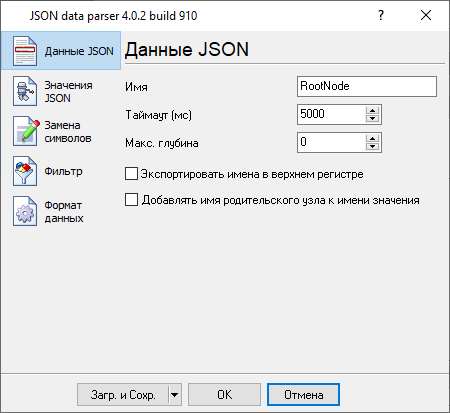The width and height of the screenshot is (450, 413).
Task: Increase the Макс. глубина value
Action: pos(372,139)
